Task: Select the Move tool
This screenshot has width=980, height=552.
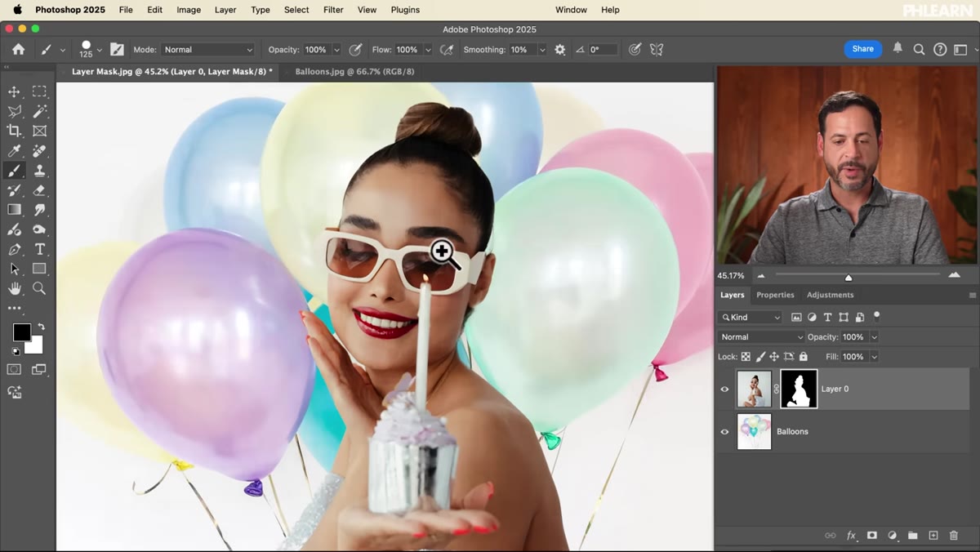Action: (14, 91)
